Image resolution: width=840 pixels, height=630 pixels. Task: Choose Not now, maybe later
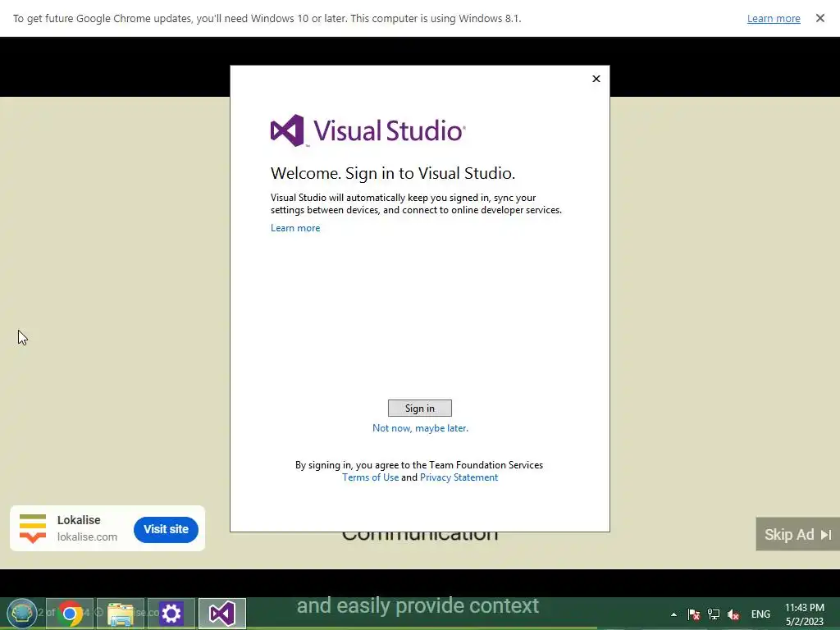[420, 428]
